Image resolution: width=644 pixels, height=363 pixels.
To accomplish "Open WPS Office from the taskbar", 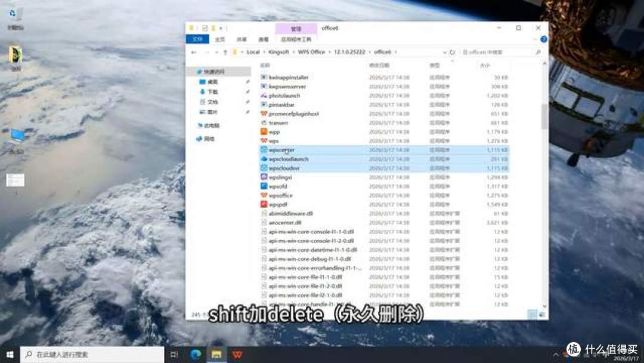I will point(237,355).
